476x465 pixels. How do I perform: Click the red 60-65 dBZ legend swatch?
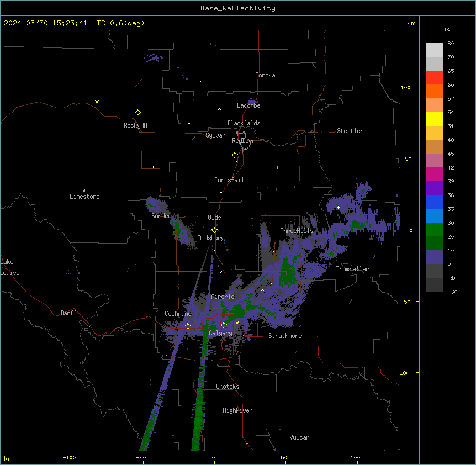434,78
